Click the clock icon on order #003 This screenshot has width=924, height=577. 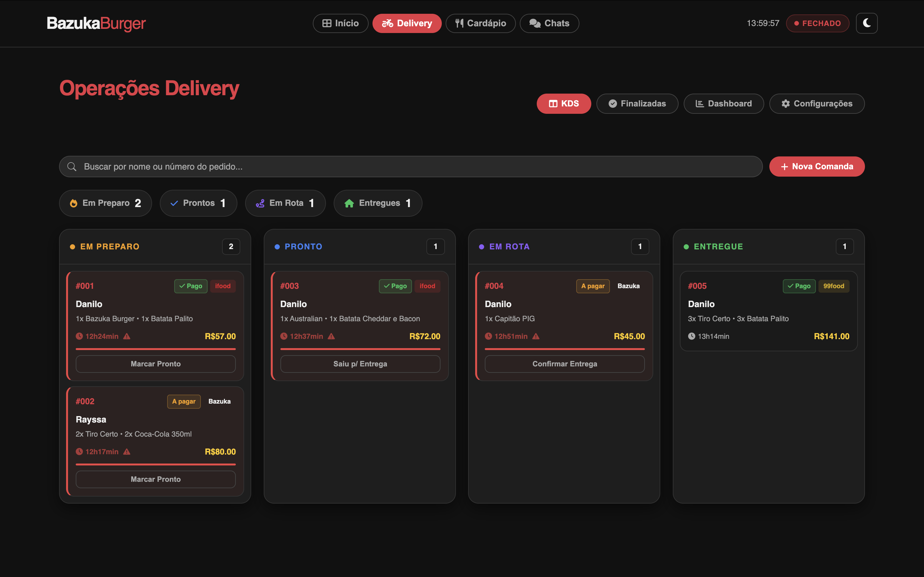click(x=284, y=336)
